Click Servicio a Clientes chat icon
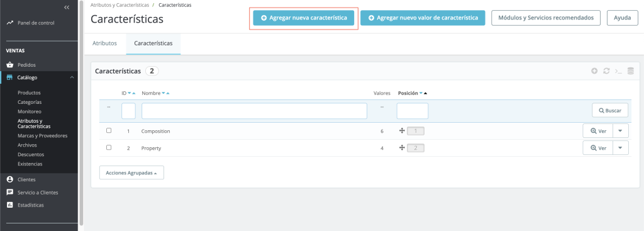Viewport: 644px width, 231px height. pyautogui.click(x=10, y=193)
